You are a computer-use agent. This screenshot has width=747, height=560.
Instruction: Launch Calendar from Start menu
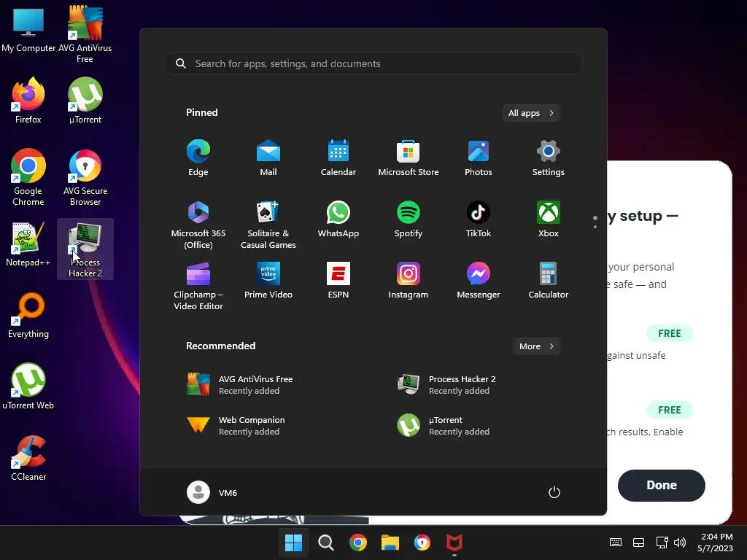pyautogui.click(x=338, y=158)
